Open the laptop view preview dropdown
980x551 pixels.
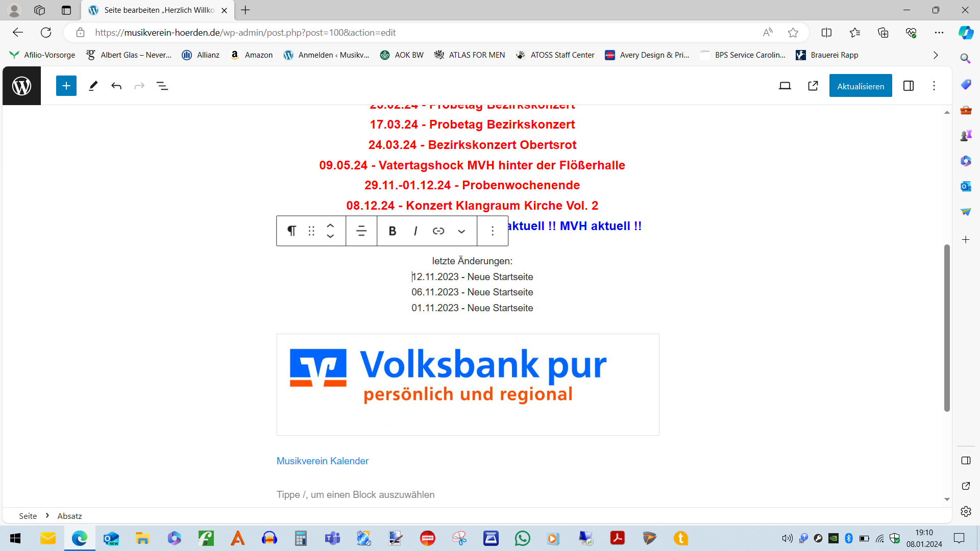click(x=785, y=86)
